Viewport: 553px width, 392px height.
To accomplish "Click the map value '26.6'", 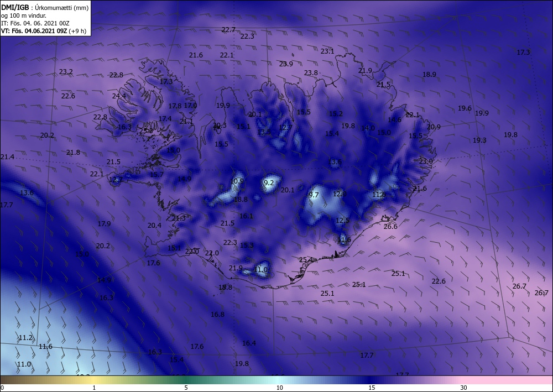I will pyautogui.click(x=390, y=226).
